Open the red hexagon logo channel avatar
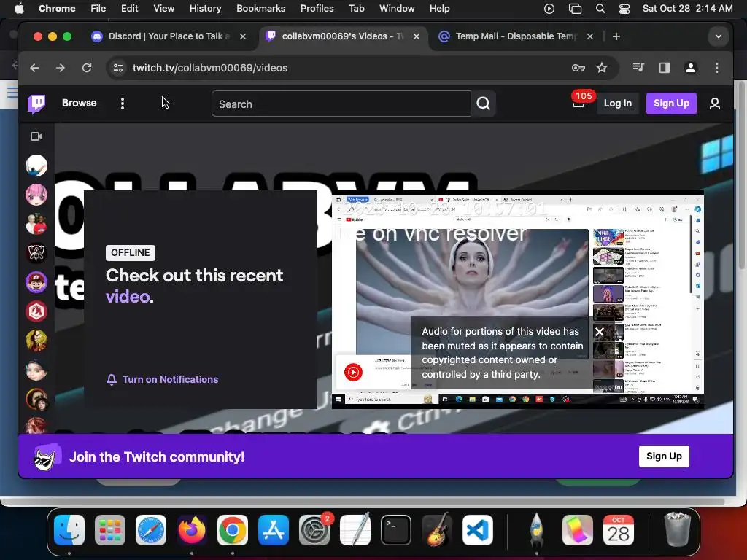 (36, 311)
